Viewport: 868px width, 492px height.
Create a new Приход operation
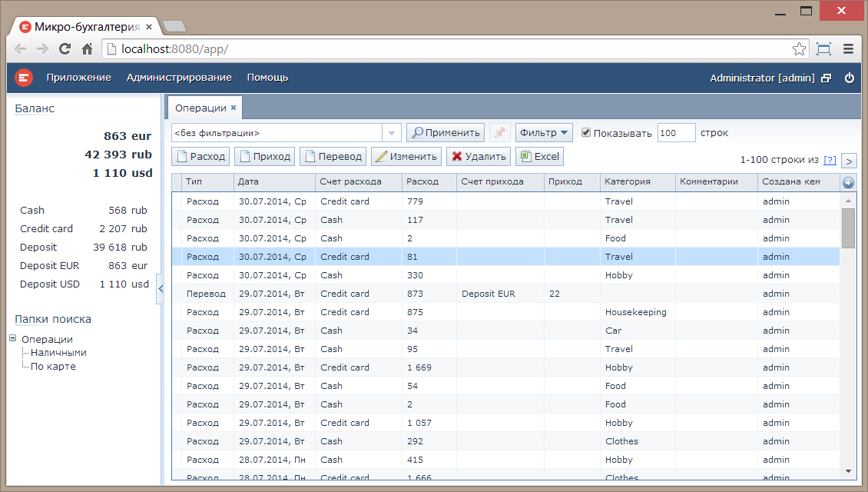tap(264, 156)
